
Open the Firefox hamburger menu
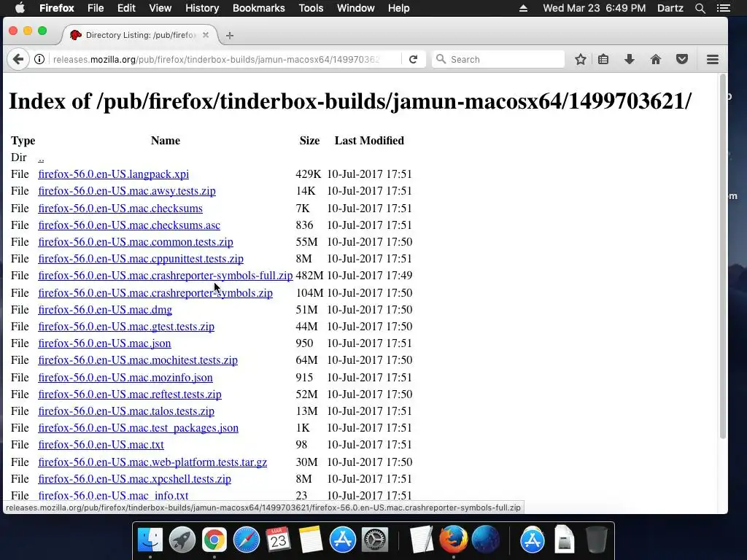[713, 59]
